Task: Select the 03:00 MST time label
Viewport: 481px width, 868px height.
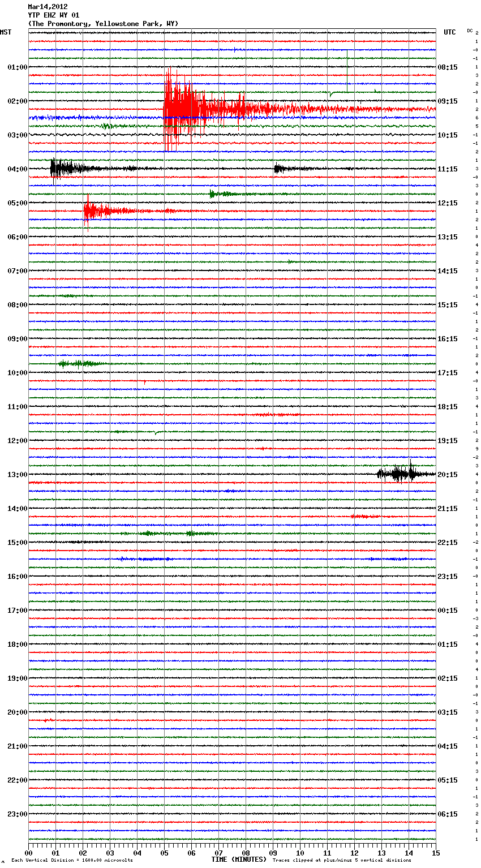Action: pos(17,135)
